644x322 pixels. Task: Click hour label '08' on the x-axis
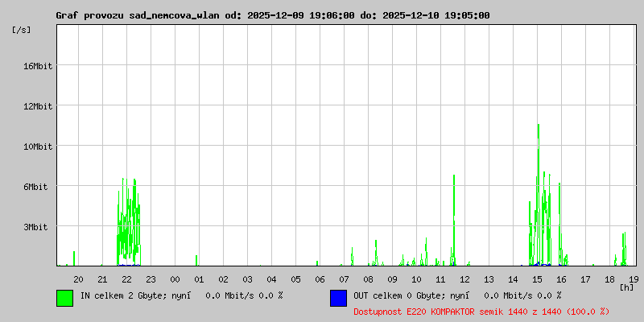pos(369,279)
